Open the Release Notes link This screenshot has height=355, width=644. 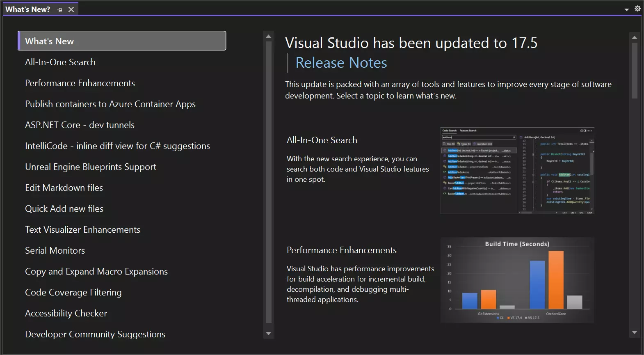coord(341,63)
